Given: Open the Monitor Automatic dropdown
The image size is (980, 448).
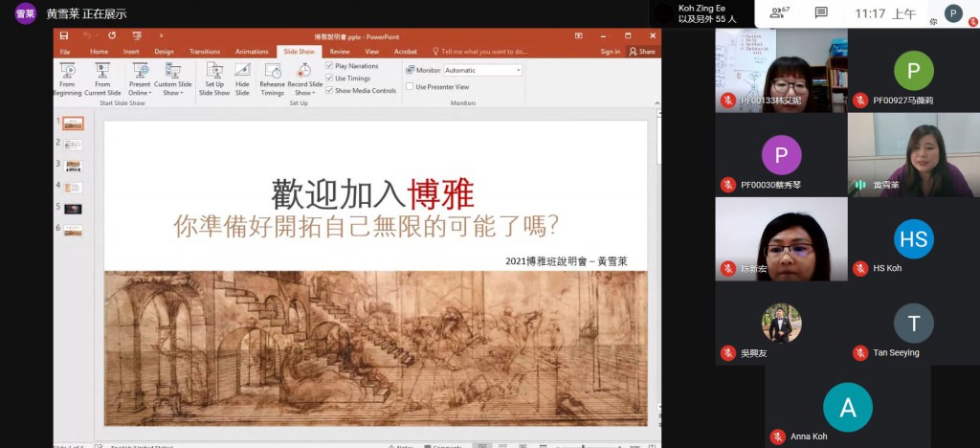Looking at the screenshot, I should (x=483, y=71).
